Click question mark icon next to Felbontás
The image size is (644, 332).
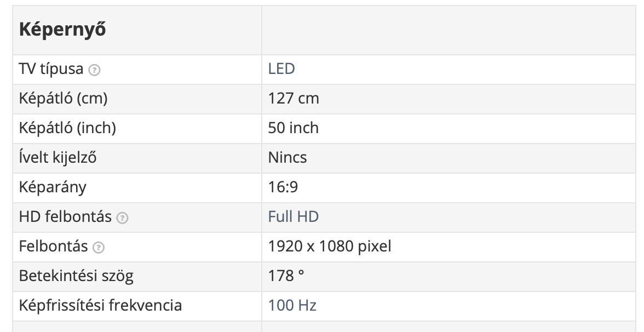[99, 248]
